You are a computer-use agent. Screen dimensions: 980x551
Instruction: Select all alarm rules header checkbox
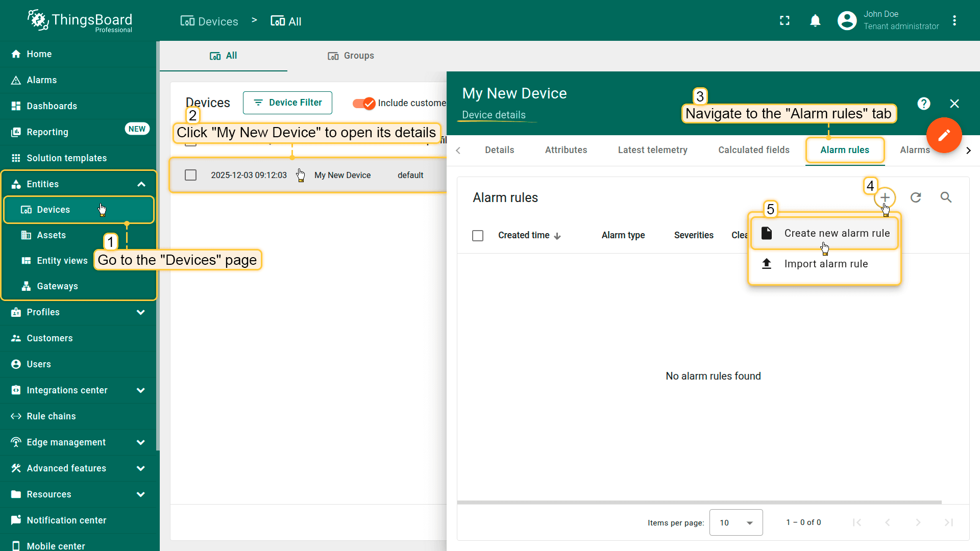(x=478, y=236)
